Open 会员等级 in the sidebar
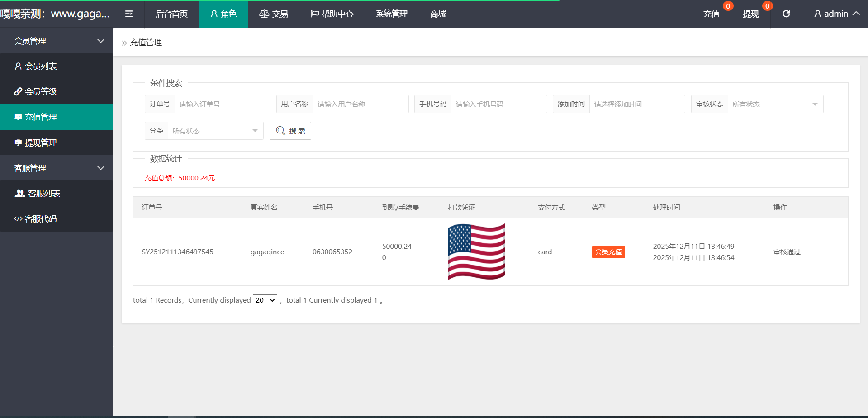Screen dimensions: 868x418 point(41,92)
